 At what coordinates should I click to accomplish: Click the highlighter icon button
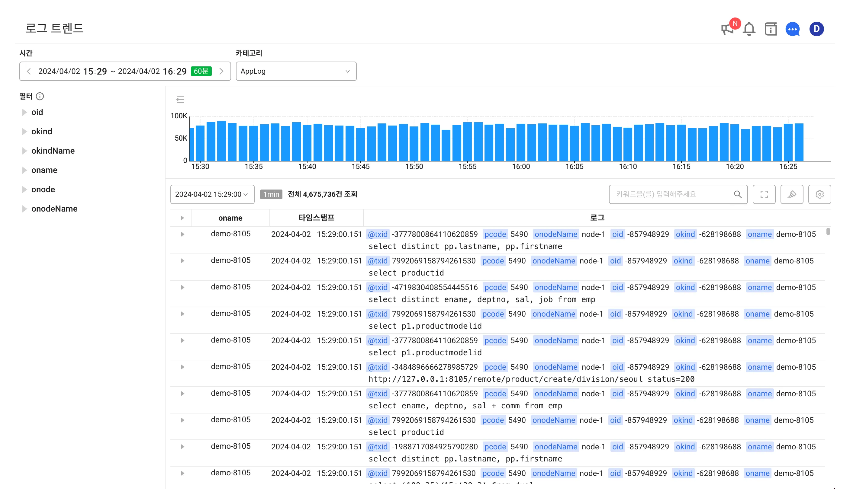791,194
